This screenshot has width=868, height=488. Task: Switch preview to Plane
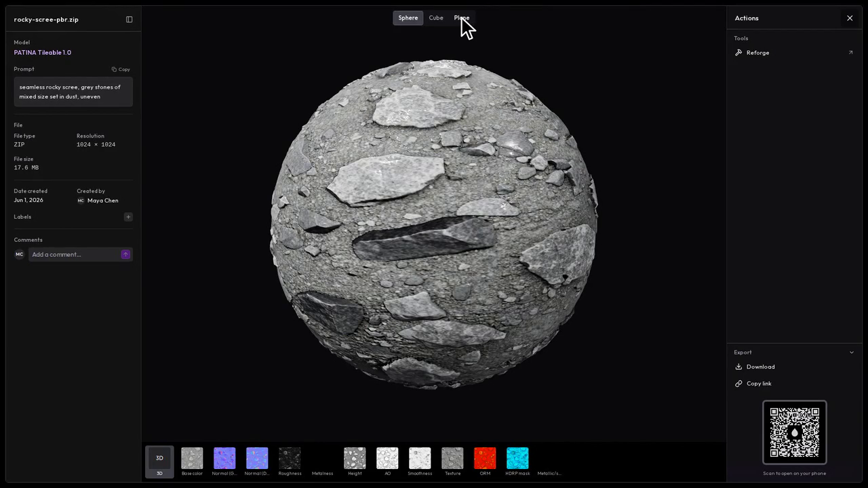[462, 18]
